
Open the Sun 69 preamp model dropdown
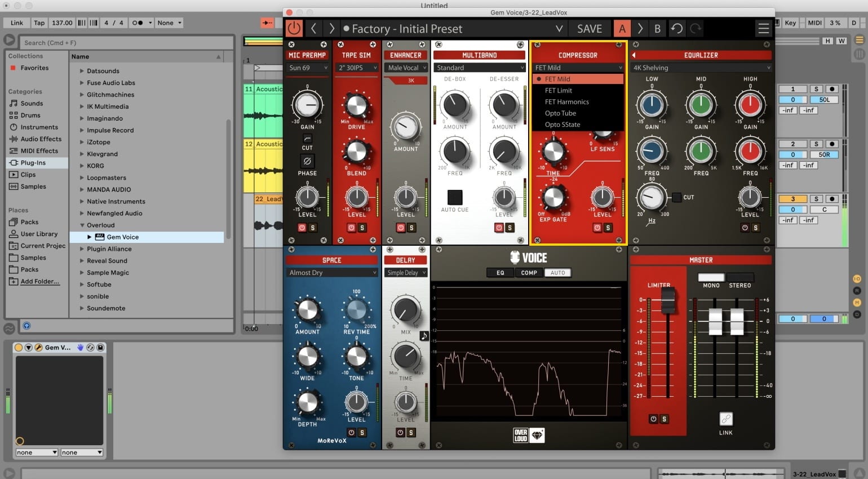(x=308, y=68)
